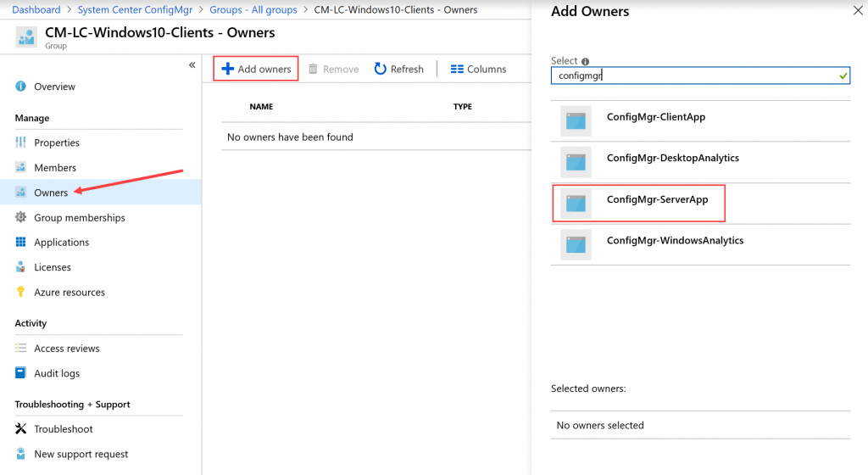
Task: Click the Add owners button
Action: click(x=256, y=69)
